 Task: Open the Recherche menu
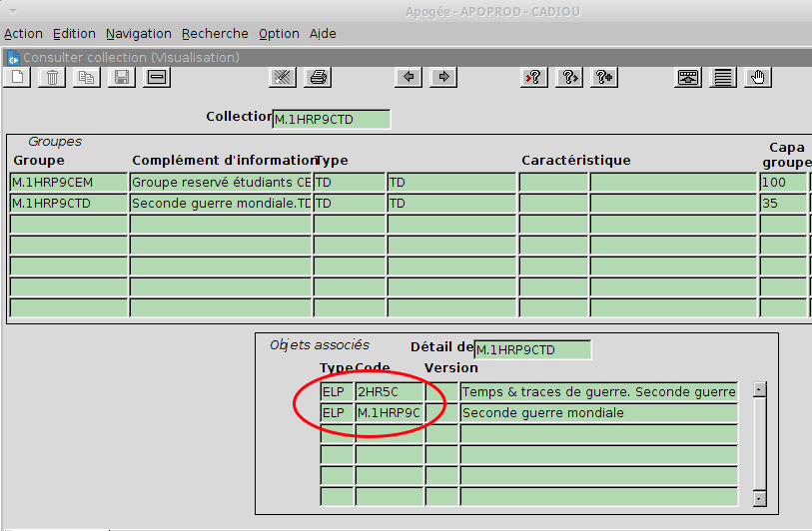(x=214, y=34)
